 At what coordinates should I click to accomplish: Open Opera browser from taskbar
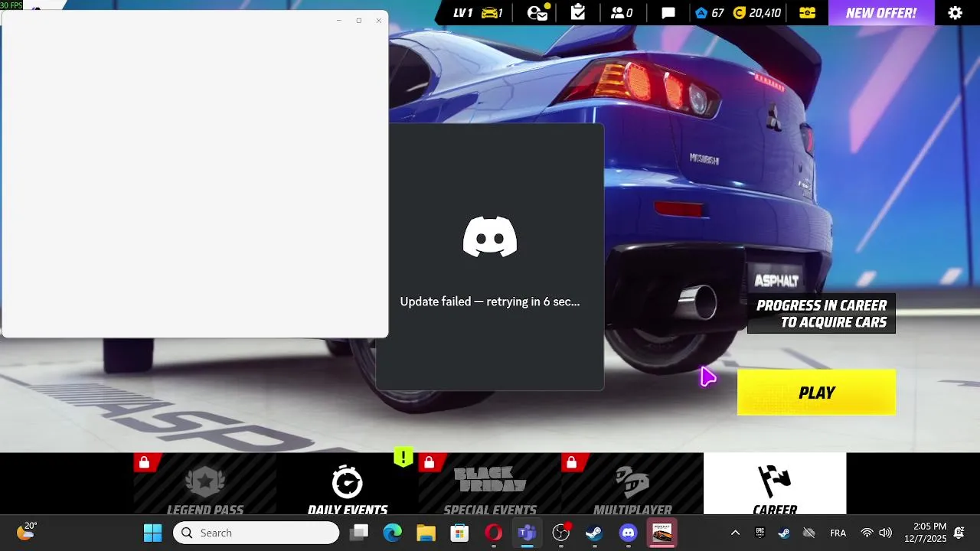pos(494,533)
